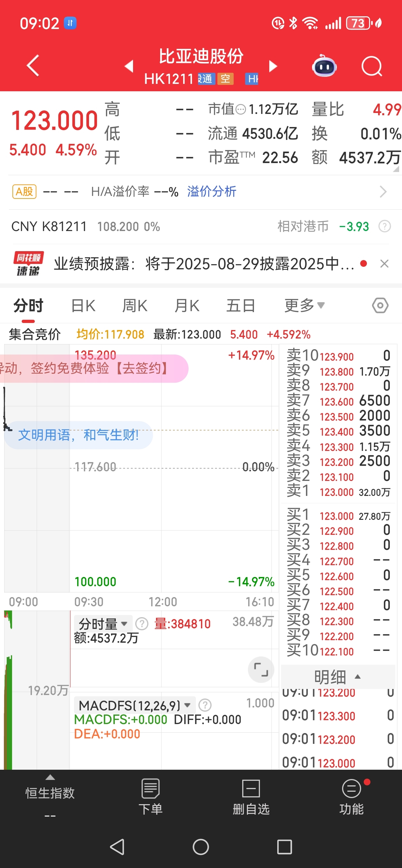Screen dimensions: 402x868
Task: Select buy level 买1 at 123.000
Action: 338,516
